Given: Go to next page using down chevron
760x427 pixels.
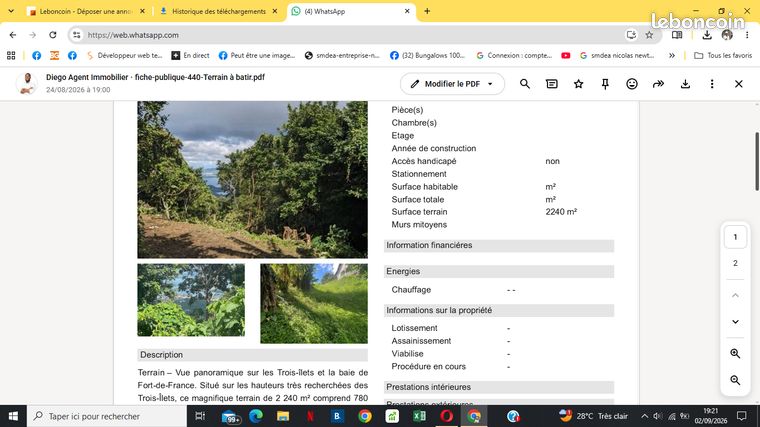Looking at the screenshot, I should [x=735, y=322].
